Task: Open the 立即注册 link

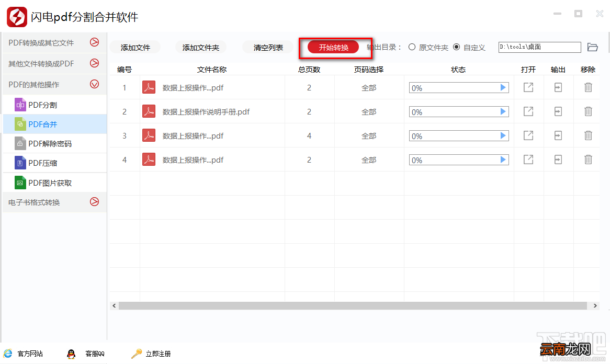Action: (158, 354)
